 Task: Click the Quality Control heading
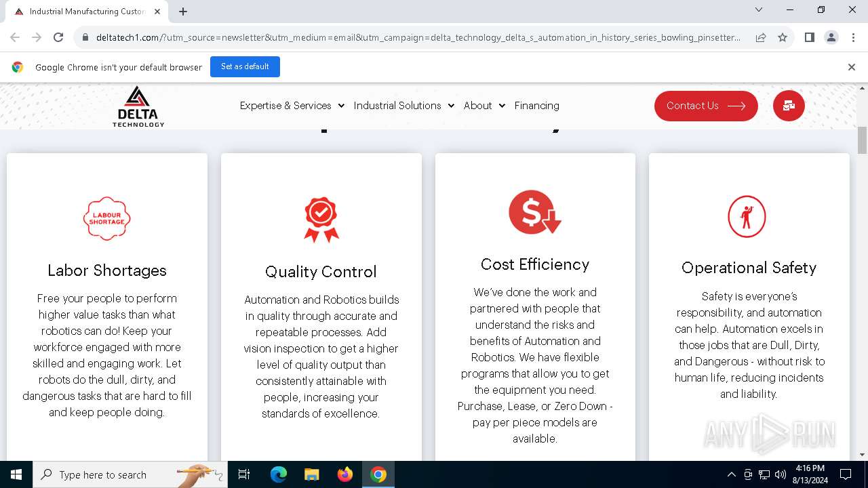[x=321, y=272]
